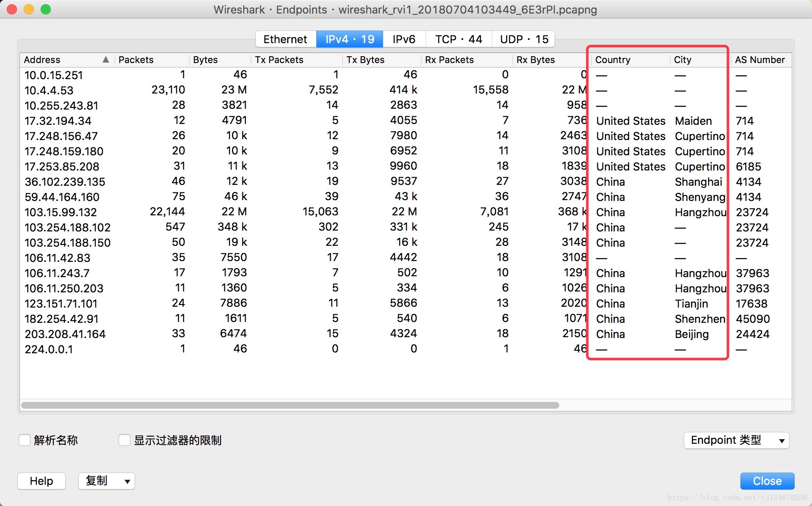The width and height of the screenshot is (812, 506).
Task: Click the 23,110 packets cell
Action: pos(168,90)
